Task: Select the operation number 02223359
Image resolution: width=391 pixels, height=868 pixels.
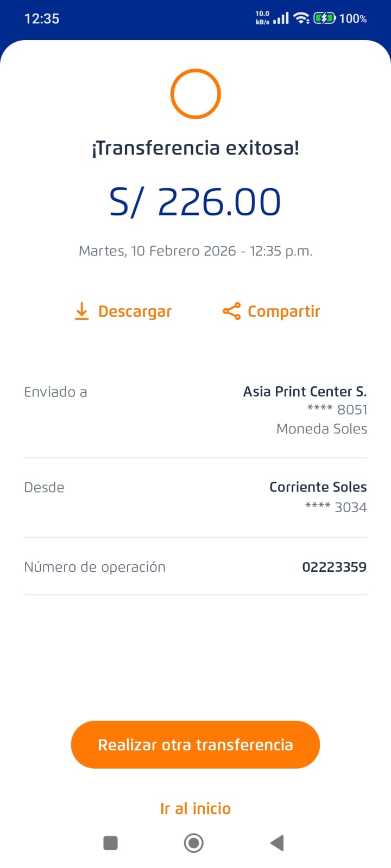Action: coord(334,567)
